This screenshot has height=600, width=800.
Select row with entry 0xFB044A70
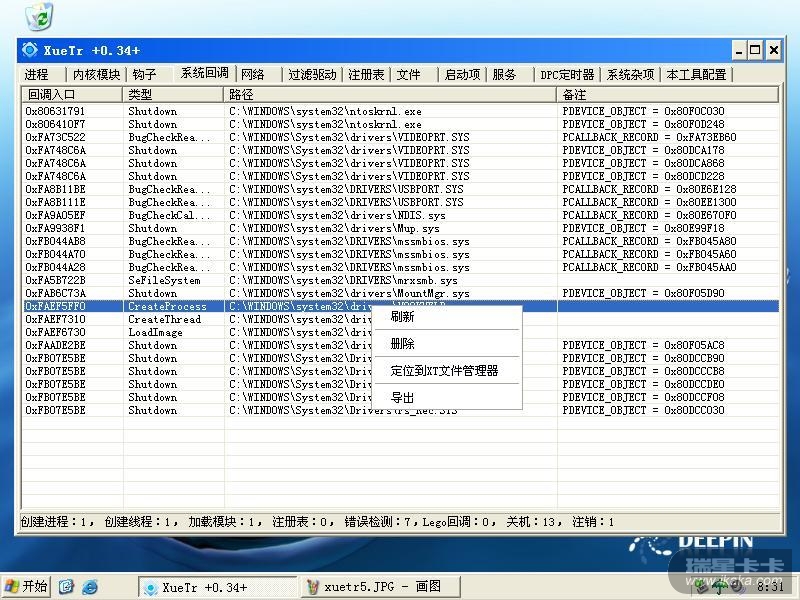401,255
